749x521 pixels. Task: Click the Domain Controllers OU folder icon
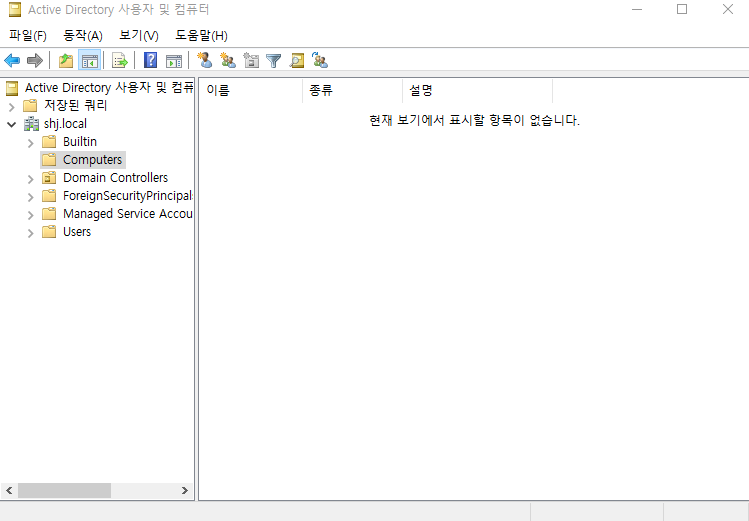(49, 178)
